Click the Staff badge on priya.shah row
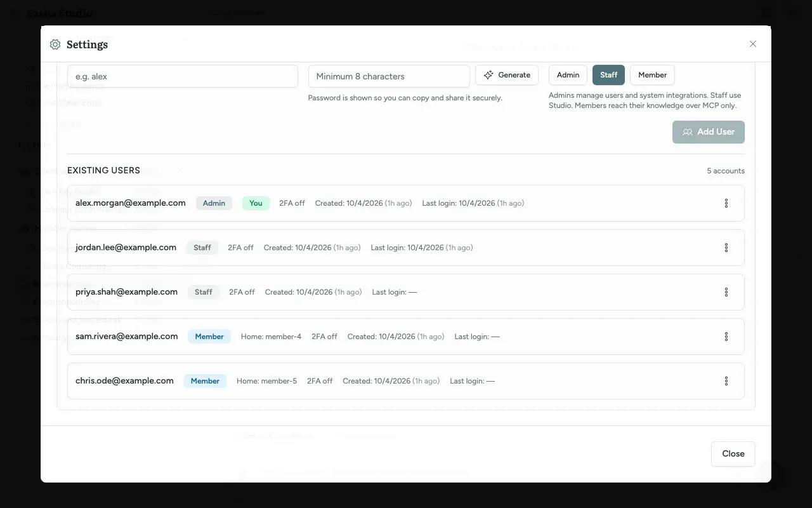Viewport: 812px width, 508px height. [x=204, y=292]
